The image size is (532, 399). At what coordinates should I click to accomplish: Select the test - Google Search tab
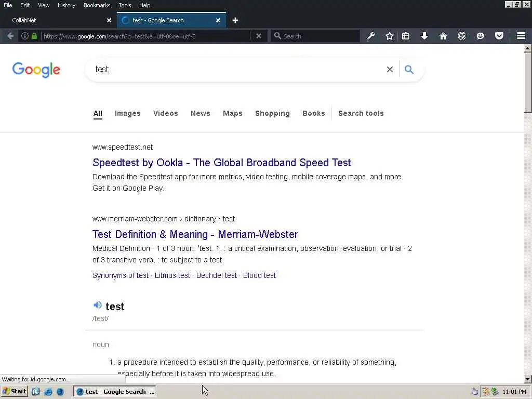[x=171, y=20]
